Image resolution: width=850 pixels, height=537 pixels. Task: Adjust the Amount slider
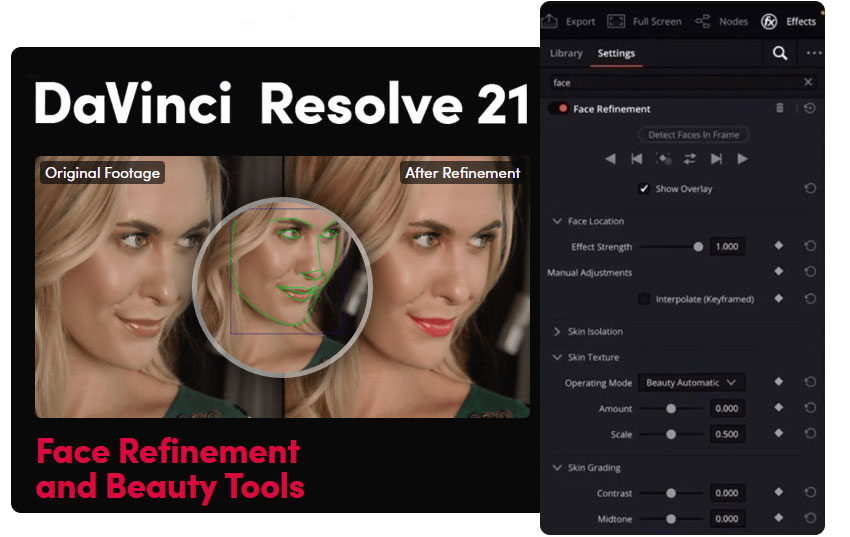671,409
